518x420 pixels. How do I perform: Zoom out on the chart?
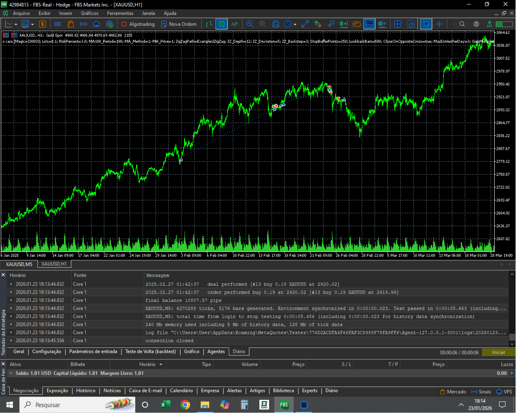pyautogui.click(x=263, y=24)
